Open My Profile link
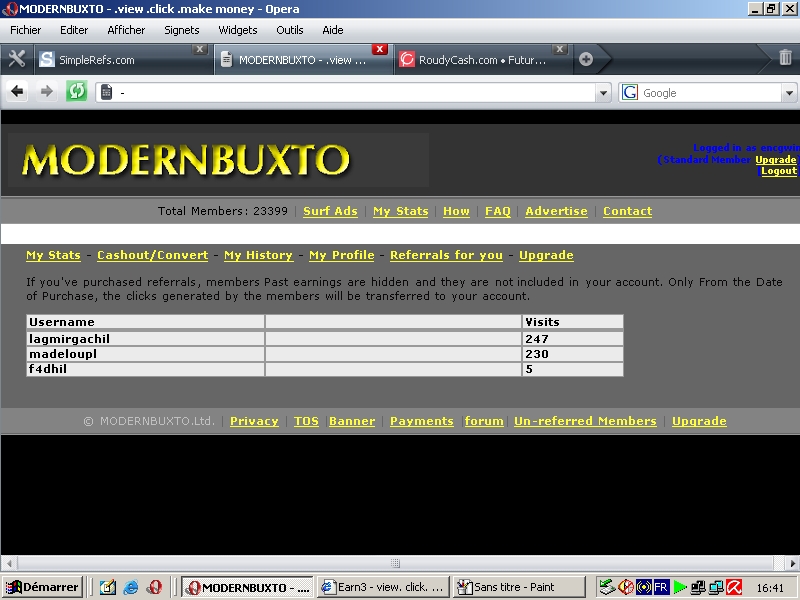This screenshot has height=600, width=800. coord(341,255)
